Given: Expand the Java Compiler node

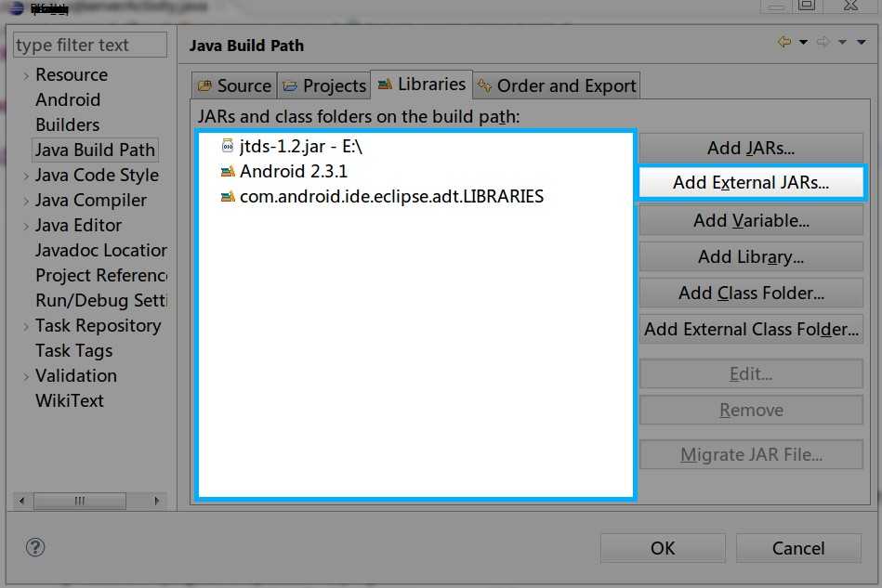Looking at the screenshot, I should 26,201.
